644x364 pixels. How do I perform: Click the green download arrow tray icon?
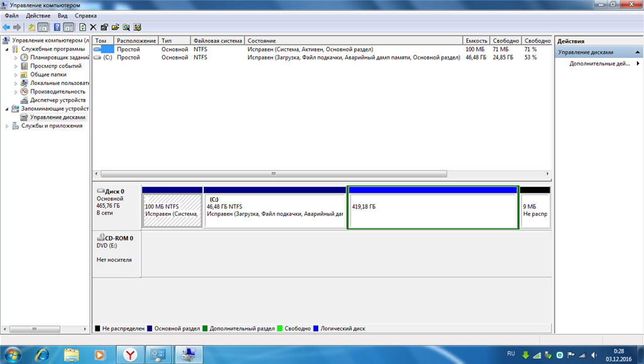pos(525,355)
